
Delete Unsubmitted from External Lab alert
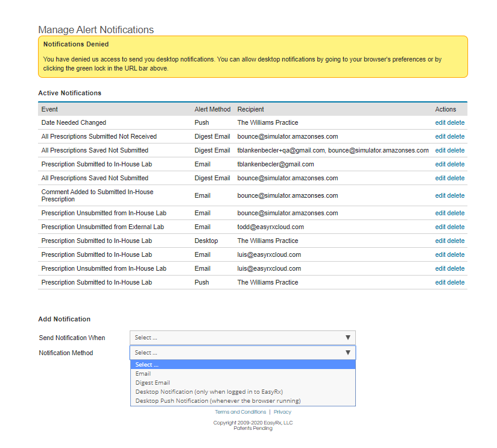point(456,227)
